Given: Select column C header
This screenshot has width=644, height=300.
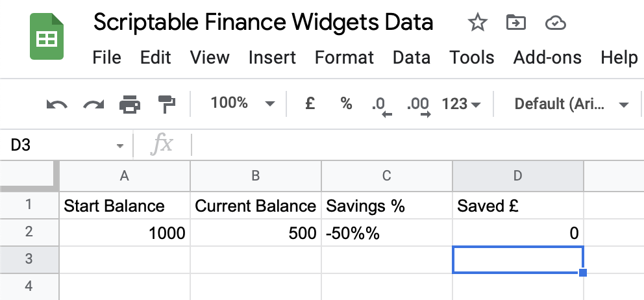Looking at the screenshot, I should click(386, 175).
